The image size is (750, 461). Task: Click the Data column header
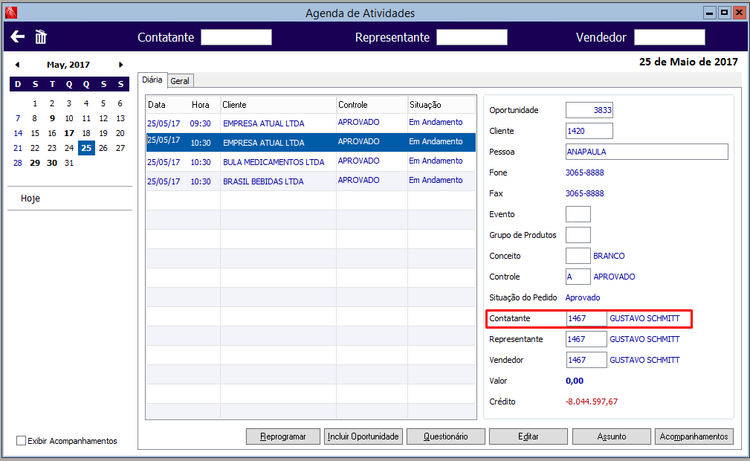pyautogui.click(x=156, y=105)
